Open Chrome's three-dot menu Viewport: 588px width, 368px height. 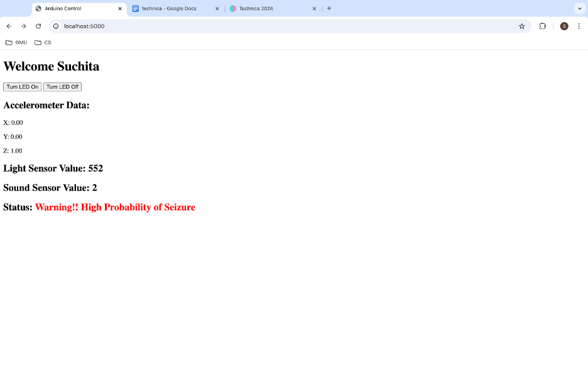click(x=579, y=26)
